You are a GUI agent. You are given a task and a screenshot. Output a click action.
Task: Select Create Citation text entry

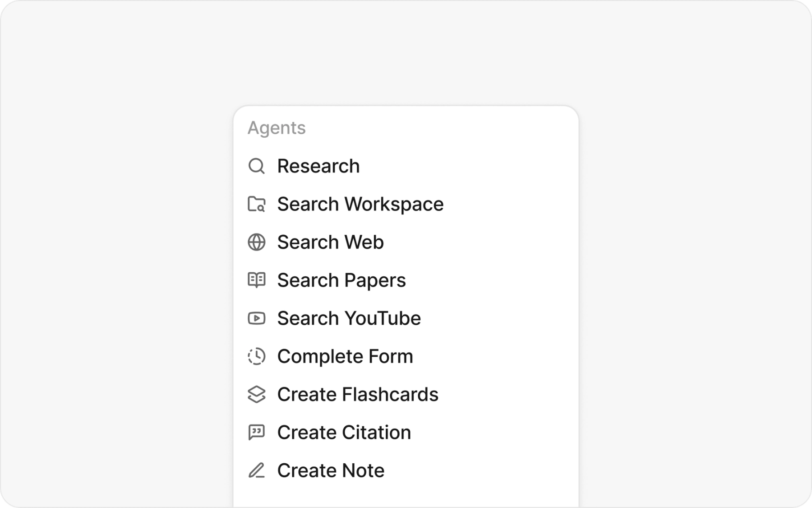click(x=344, y=433)
